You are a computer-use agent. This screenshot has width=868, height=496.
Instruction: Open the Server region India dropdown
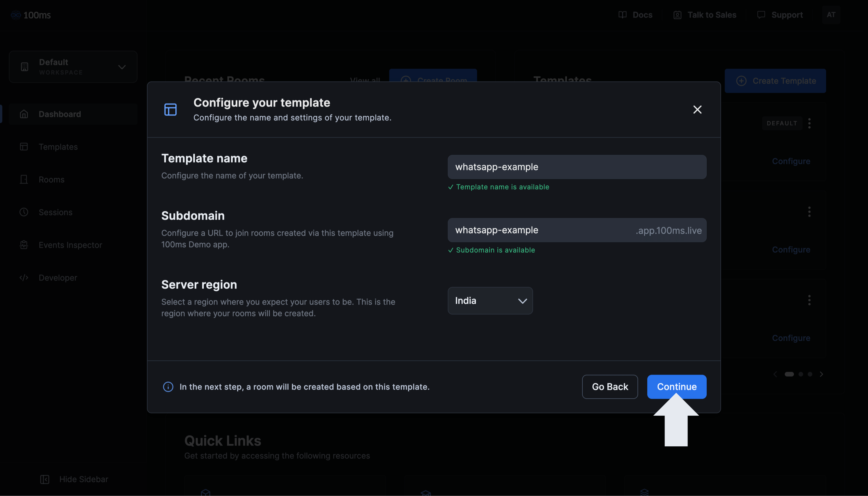(490, 301)
